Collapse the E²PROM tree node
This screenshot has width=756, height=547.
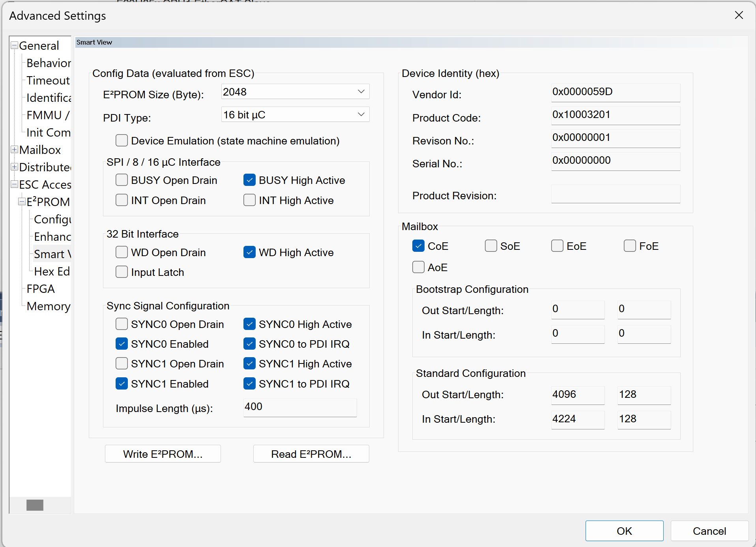tap(22, 202)
